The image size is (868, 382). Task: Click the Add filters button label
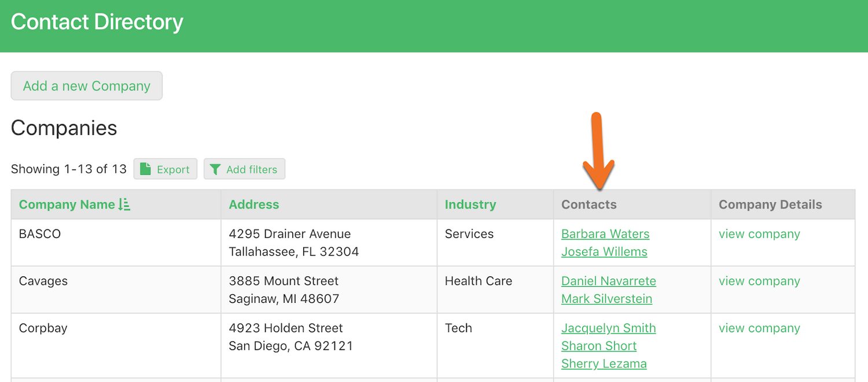tap(252, 170)
